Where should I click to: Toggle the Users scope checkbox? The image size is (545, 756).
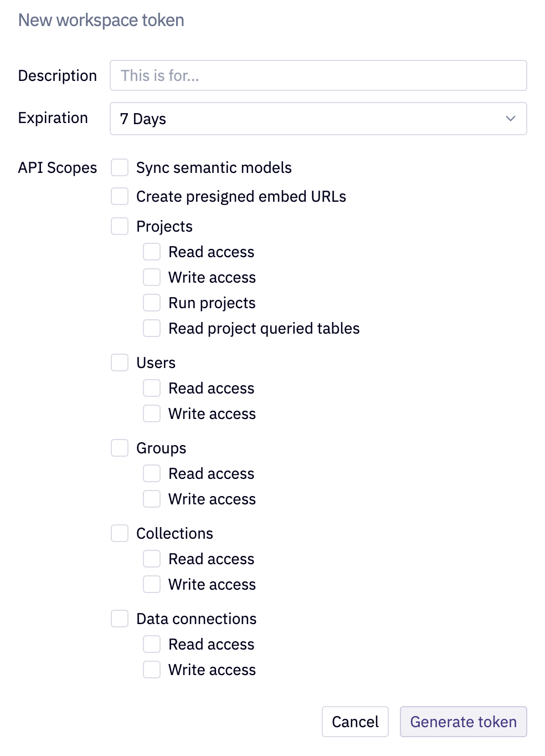coord(120,362)
